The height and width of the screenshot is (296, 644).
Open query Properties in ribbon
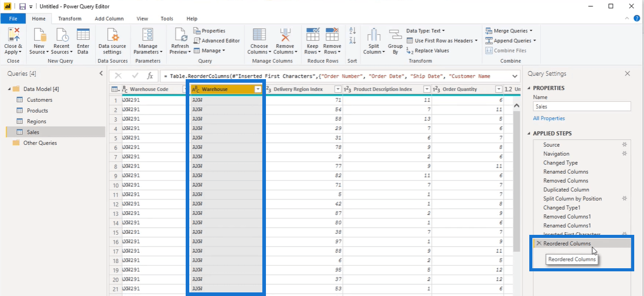(210, 31)
